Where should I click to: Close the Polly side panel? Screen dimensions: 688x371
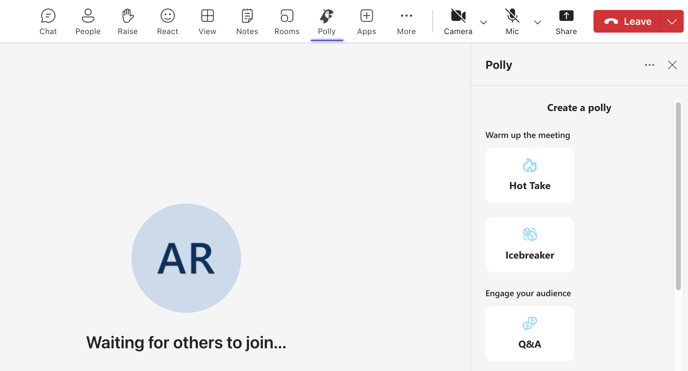pos(672,65)
